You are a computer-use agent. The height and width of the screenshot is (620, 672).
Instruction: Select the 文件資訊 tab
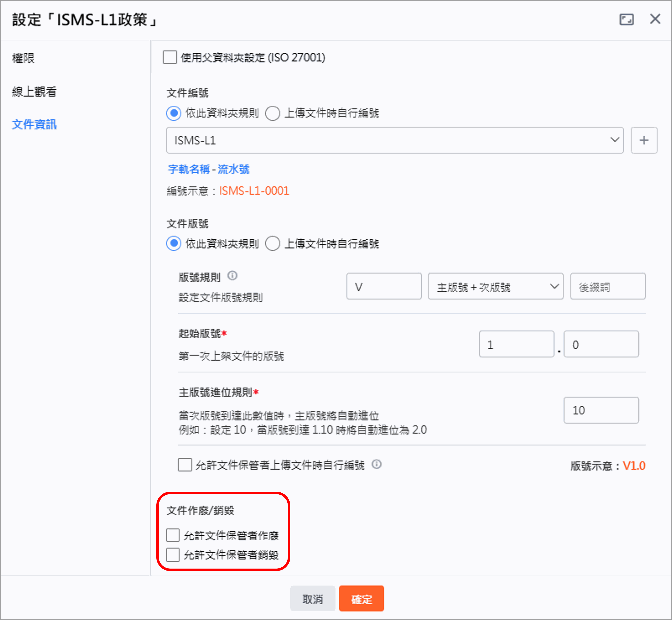34,124
